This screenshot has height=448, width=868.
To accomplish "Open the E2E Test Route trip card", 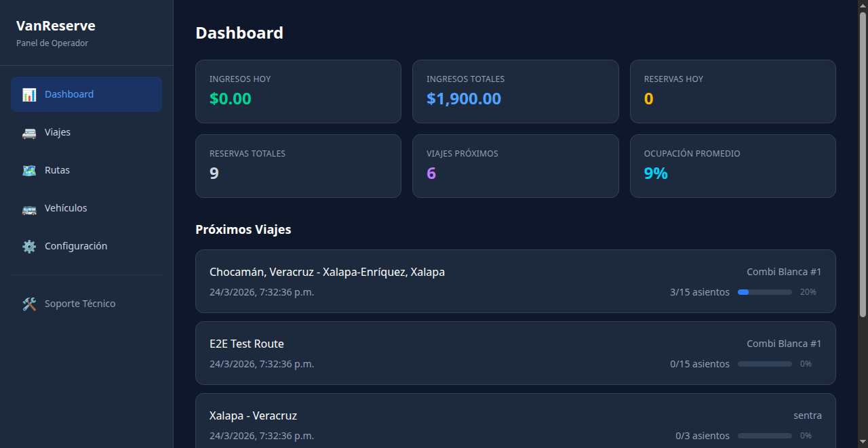I will pos(247,344).
